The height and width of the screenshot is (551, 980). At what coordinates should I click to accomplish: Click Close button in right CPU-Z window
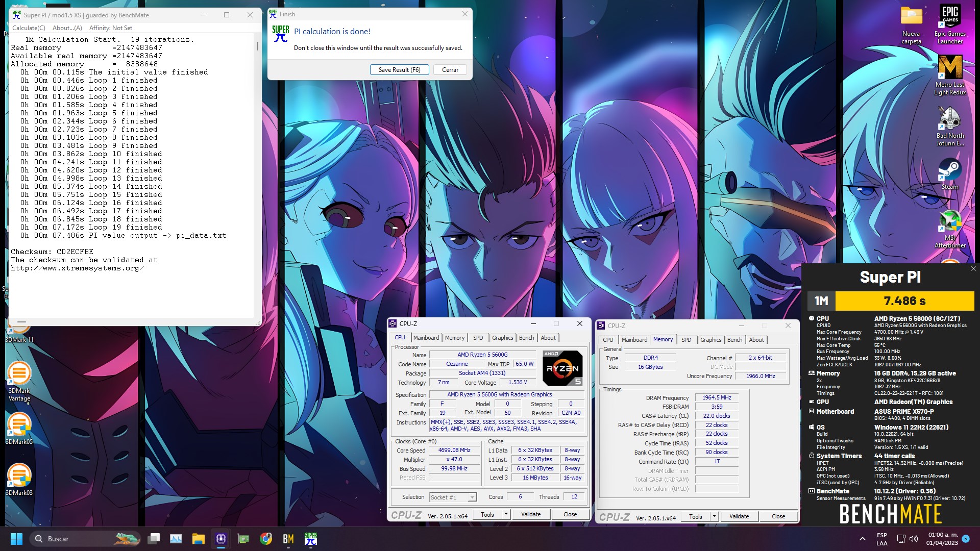pyautogui.click(x=778, y=516)
